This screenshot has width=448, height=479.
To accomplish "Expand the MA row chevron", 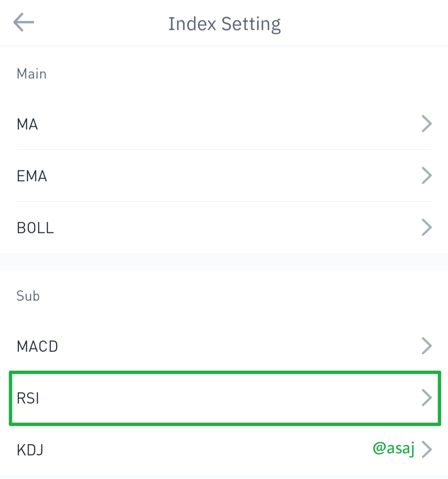I will [x=426, y=124].
